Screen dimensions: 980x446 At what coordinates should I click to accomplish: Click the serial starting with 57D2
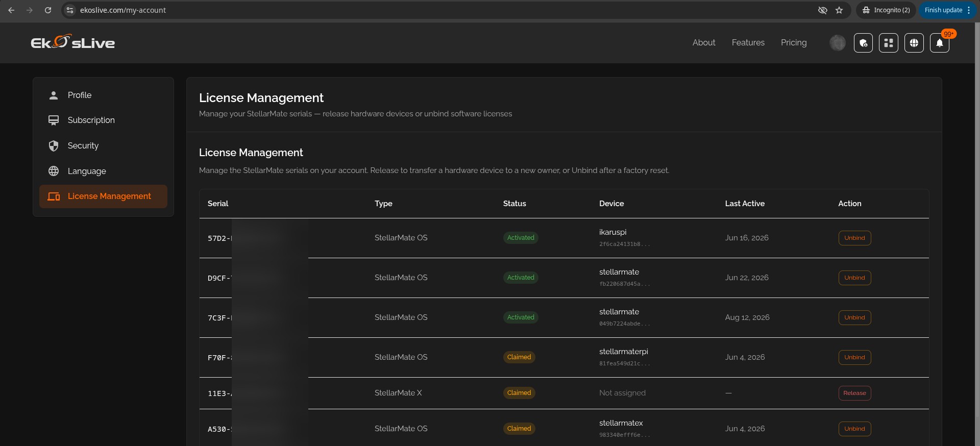tap(220, 238)
